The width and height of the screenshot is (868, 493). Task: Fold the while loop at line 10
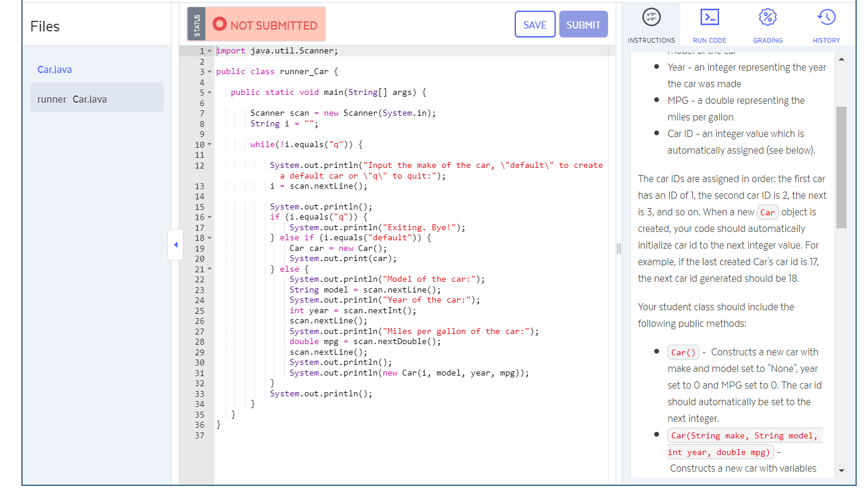click(210, 144)
